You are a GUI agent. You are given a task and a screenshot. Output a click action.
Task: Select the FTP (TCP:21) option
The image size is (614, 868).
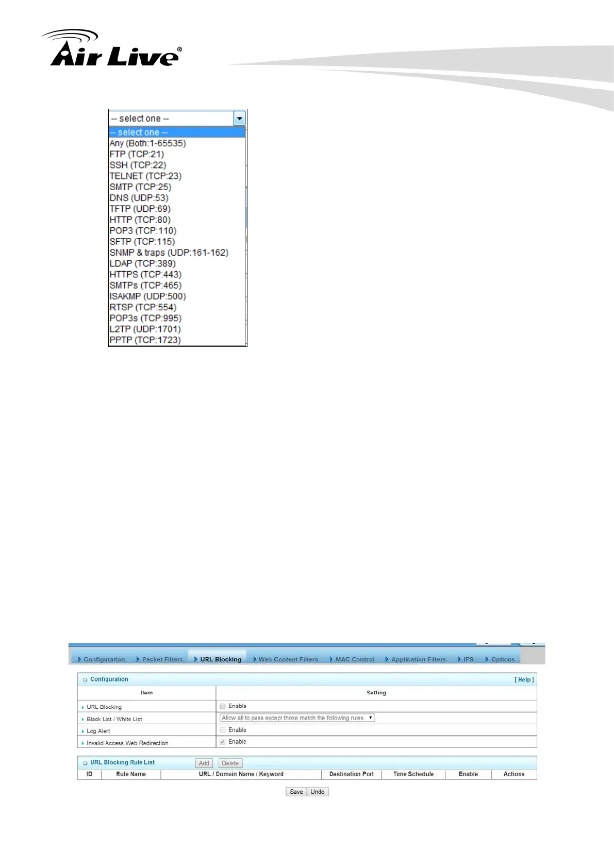tap(137, 155)
